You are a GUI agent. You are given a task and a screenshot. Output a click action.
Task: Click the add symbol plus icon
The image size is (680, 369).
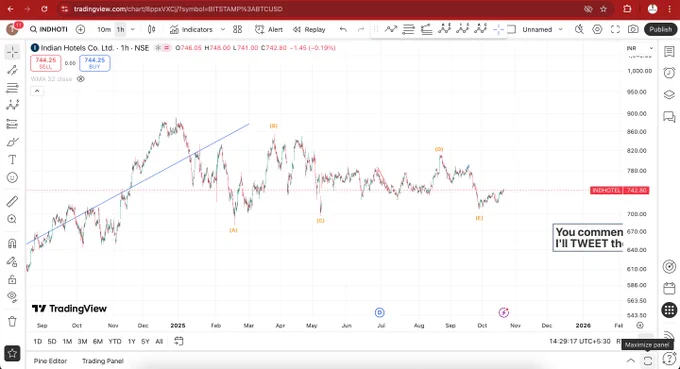[80, 29]
